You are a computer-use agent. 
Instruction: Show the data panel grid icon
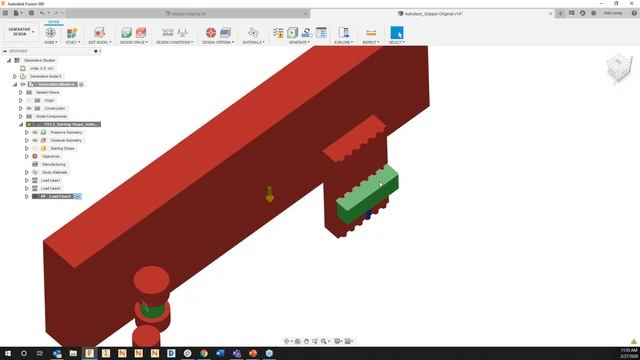(5, 13)
